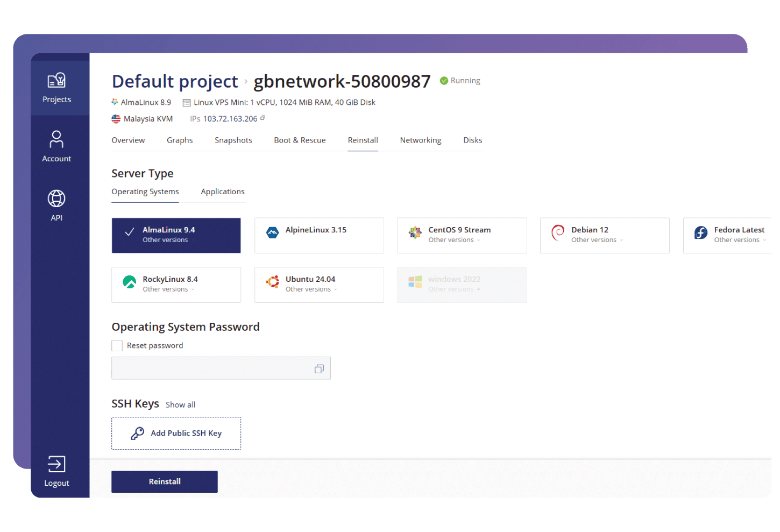Select the AlpineLinux 3.15 tile

pyautogui.click(x=319, y=235)
